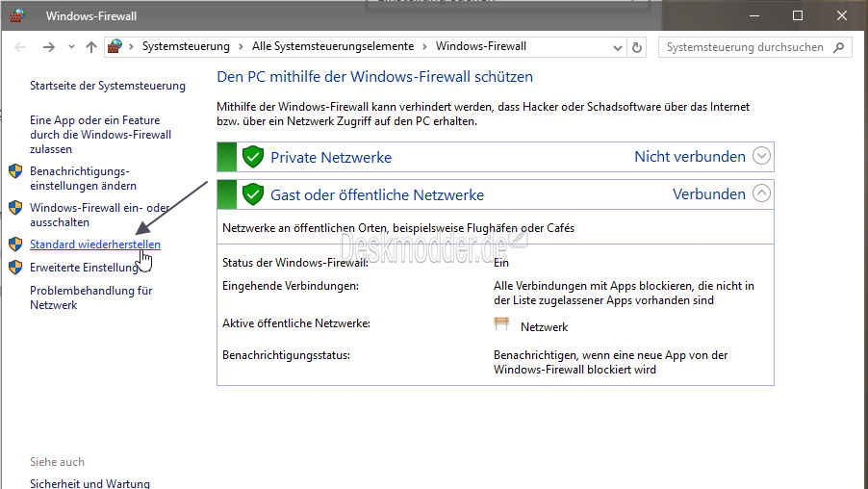This screenshot has height=489, width=868.
Task: Click the Netzwerk name text
Action: click(x=544, y=327)
